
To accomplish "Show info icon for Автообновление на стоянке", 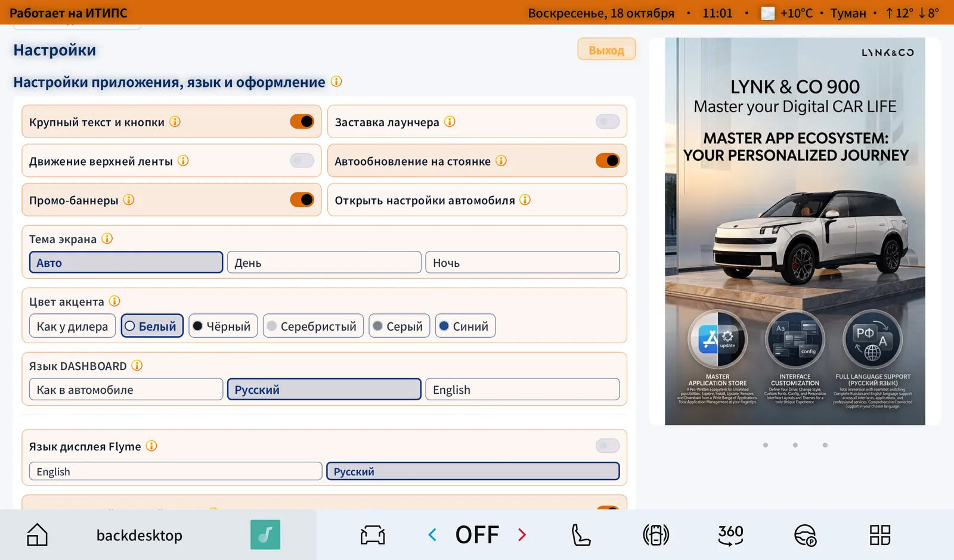I will click(x=501, y=161).
